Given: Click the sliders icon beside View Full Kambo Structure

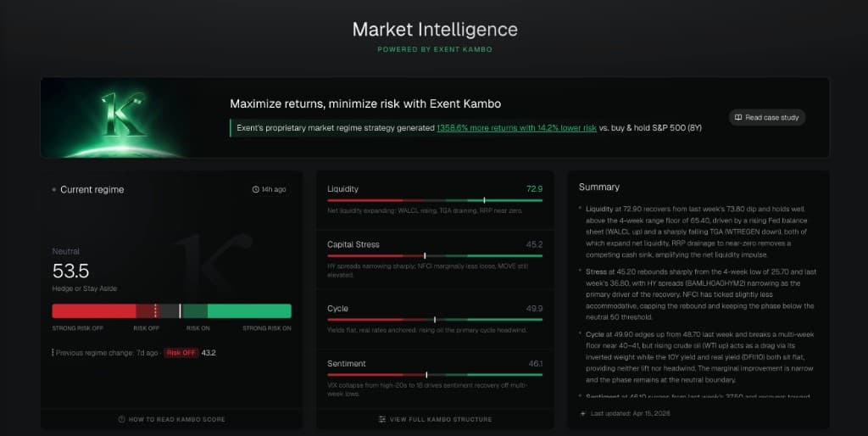Looking at the screenshot, I should (x=382, y=419).
